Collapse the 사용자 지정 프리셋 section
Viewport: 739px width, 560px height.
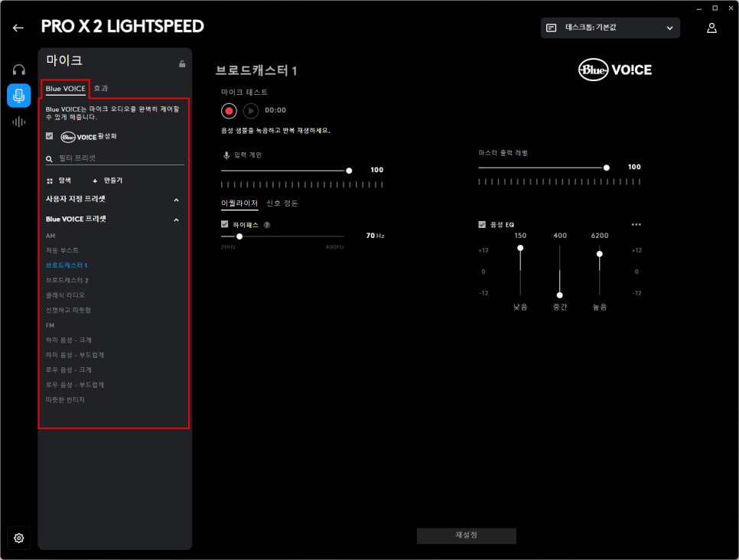[176, 200]
